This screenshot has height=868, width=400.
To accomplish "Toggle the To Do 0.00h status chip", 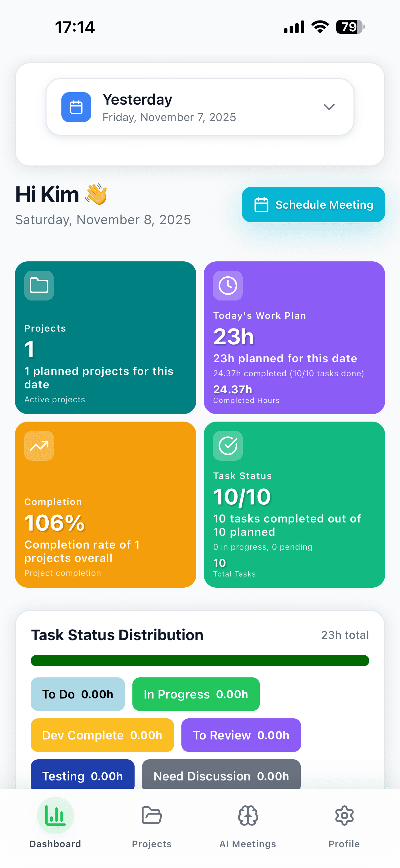I will [78, 694].
